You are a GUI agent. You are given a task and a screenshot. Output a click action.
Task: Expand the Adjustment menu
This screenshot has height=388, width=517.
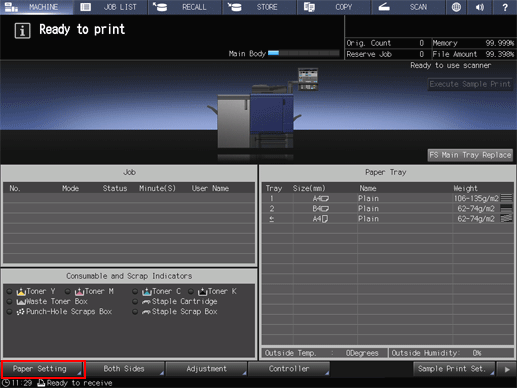click(x=206, y=369)
